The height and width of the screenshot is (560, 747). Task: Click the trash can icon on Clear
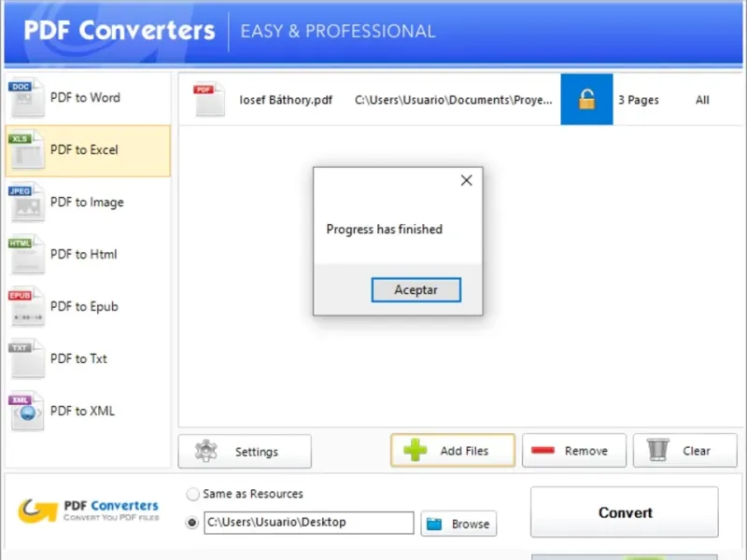[658, 450]
